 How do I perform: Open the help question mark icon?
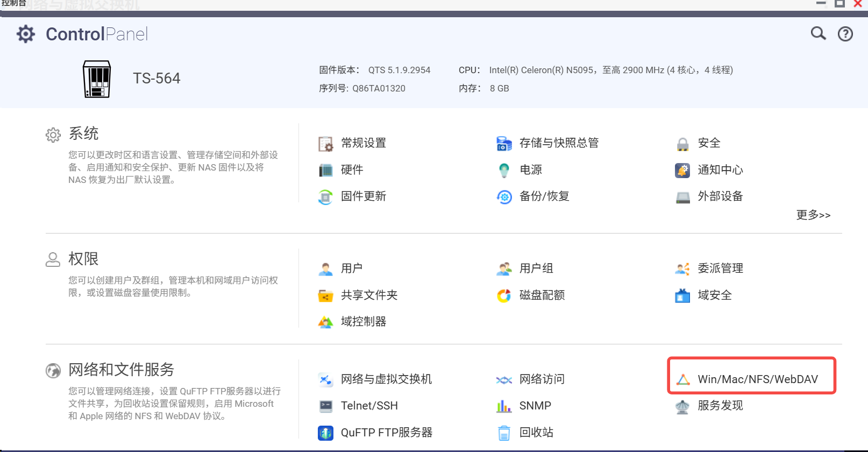click(845, 34)
